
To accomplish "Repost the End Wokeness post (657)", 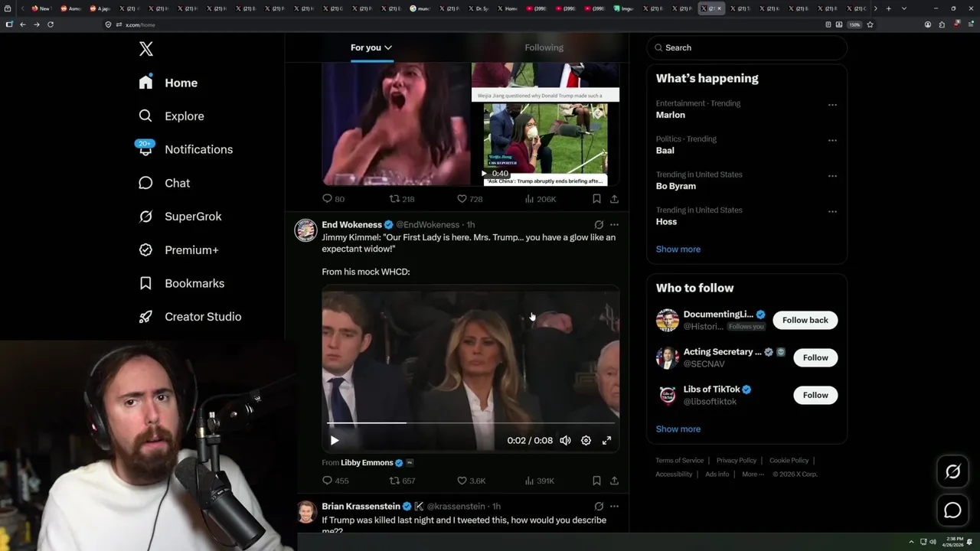I will [402, 481].
